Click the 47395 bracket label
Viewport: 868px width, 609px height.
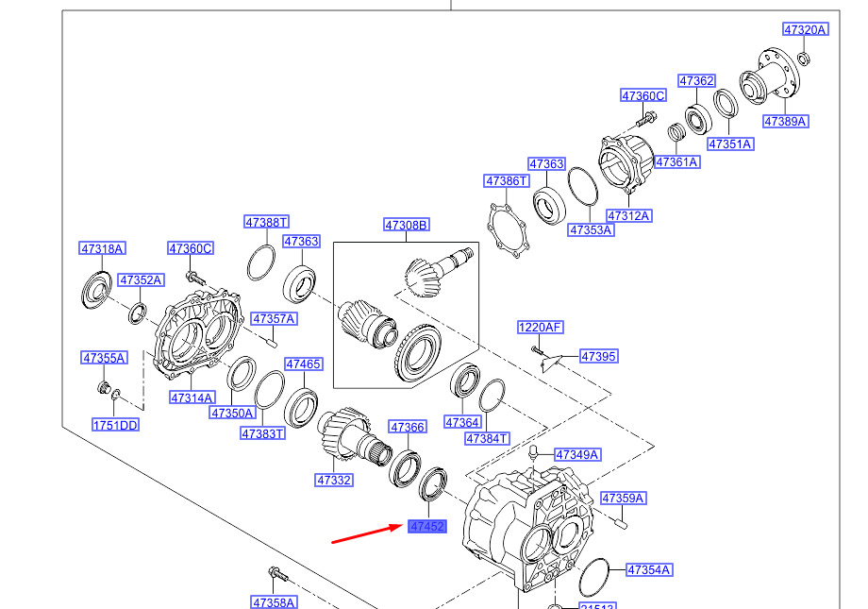click(x=598, y=356)
